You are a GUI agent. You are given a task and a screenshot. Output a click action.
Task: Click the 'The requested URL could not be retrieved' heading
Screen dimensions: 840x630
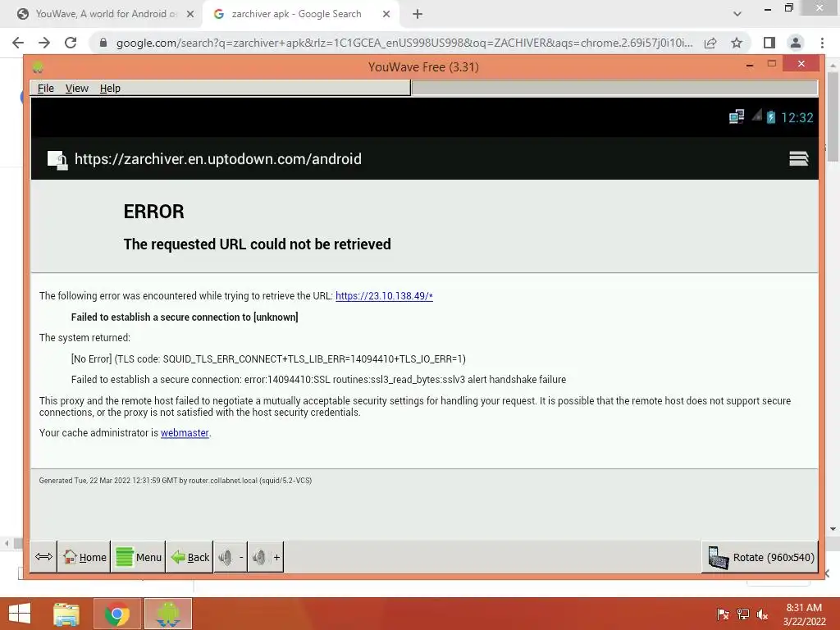[257, 244]
